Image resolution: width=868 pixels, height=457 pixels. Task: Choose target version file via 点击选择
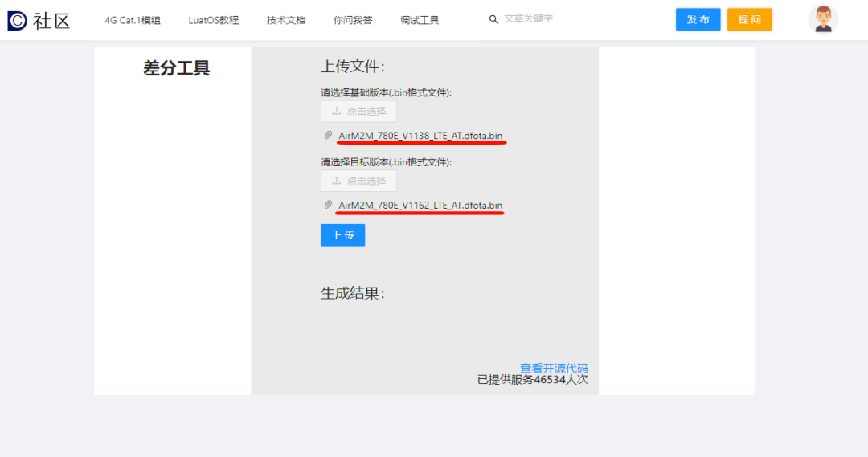pyautogui.click(x=358, y=181)
